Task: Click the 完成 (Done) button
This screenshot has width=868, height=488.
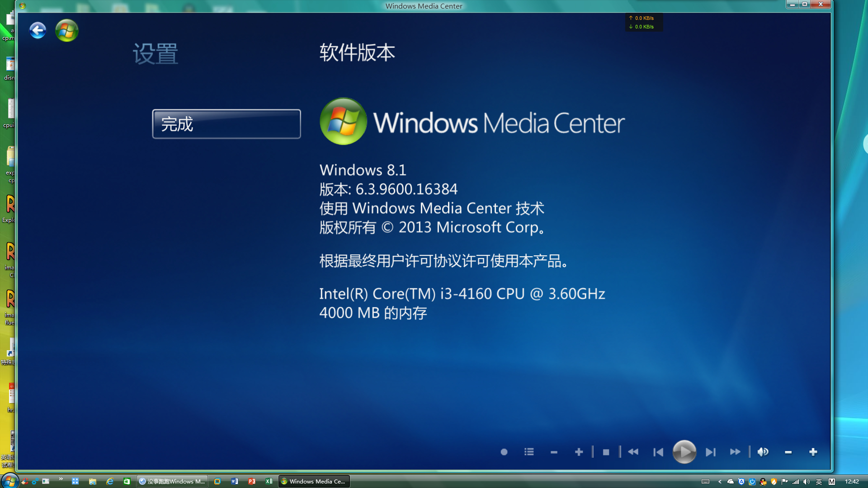Action: pos(226,124)
